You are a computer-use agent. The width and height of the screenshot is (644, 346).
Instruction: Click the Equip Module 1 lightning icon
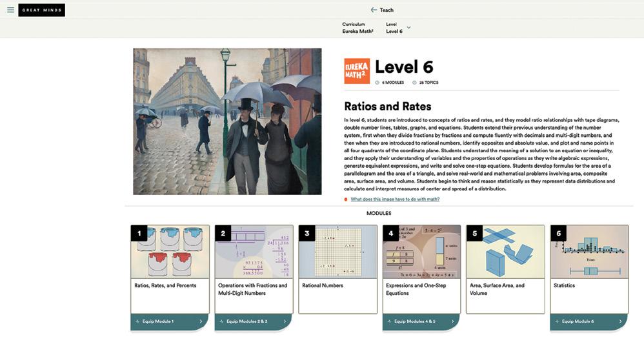tap(137, 321)
